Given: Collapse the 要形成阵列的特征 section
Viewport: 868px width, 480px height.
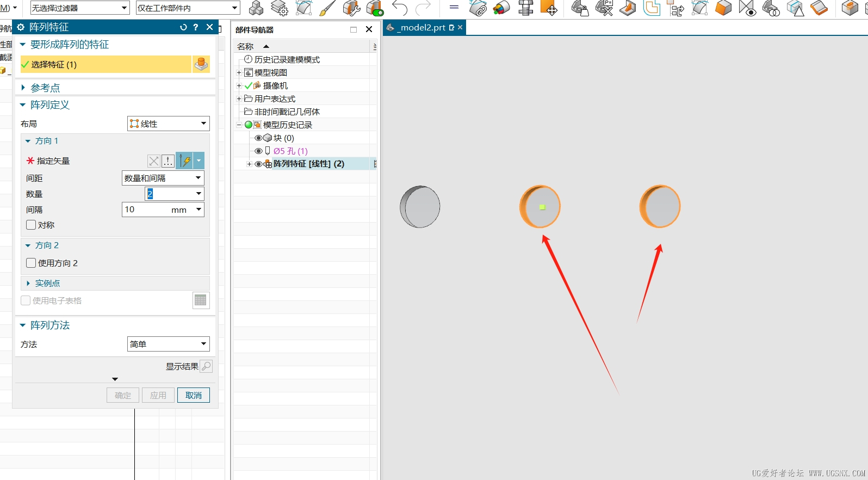Looking at the screenshot, I should coord(23,45).
